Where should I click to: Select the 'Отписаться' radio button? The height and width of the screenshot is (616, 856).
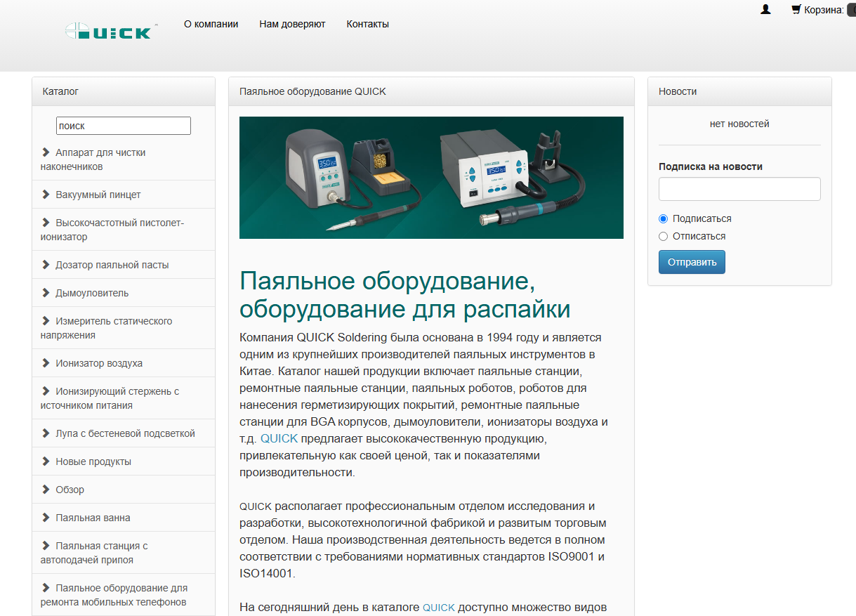point(663,236)
